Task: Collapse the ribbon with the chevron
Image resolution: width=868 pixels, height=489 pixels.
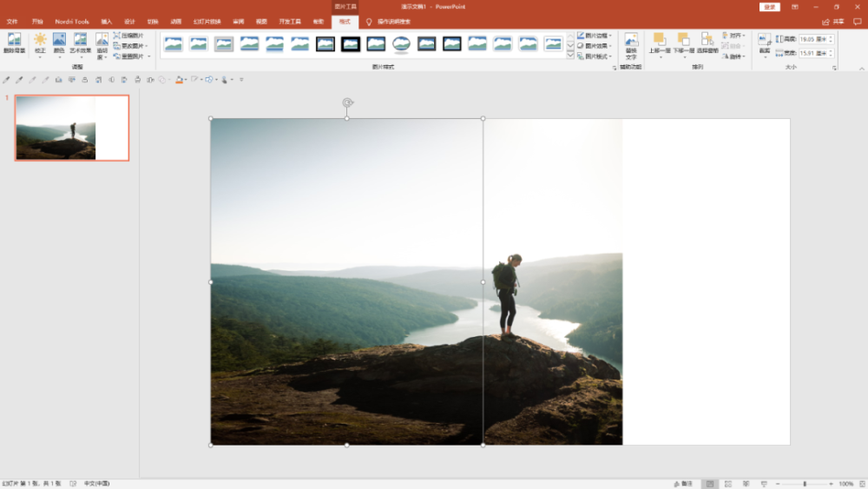Action: [861, 68]
